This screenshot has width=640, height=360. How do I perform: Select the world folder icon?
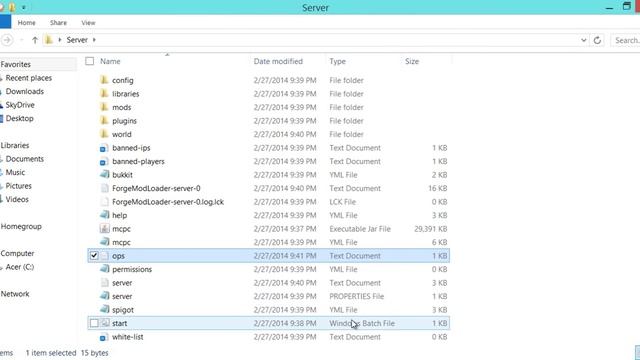click(x=104, y=134)
